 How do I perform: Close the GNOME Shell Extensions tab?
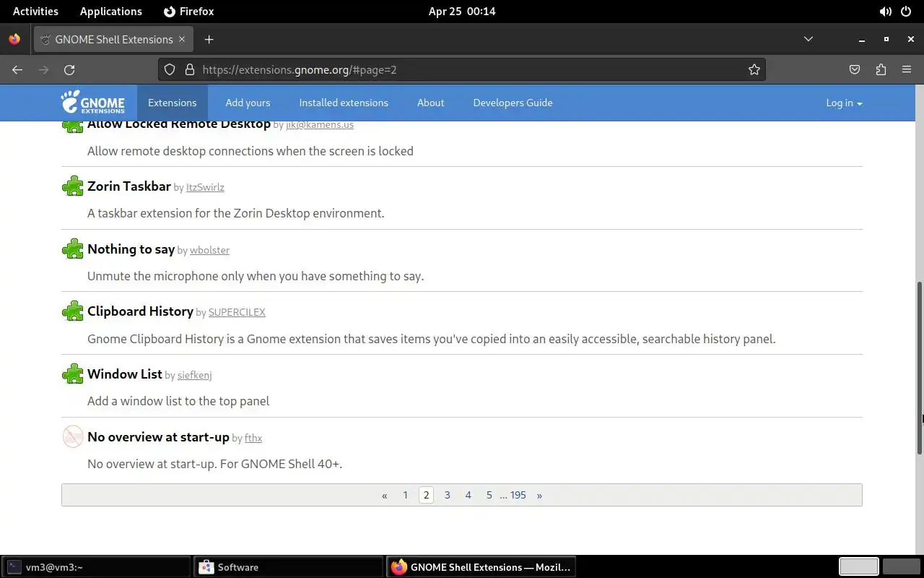tap(182, 39)
